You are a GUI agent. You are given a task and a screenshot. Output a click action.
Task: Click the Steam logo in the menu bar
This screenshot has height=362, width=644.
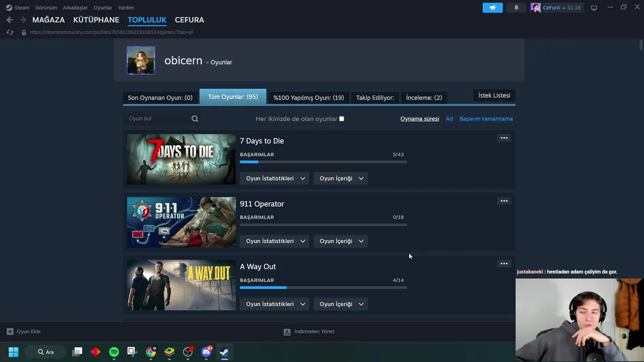click(x=9, y=8)
